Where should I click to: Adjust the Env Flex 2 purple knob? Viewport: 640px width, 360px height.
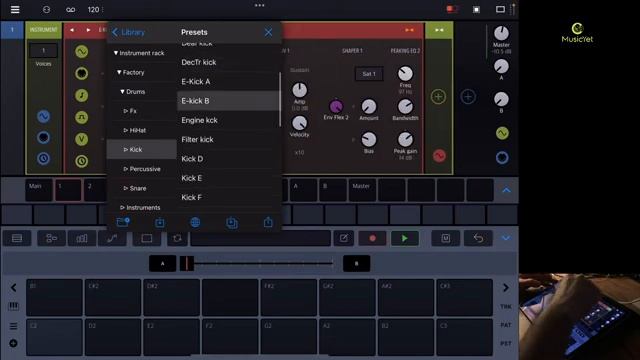click(336, 107)
